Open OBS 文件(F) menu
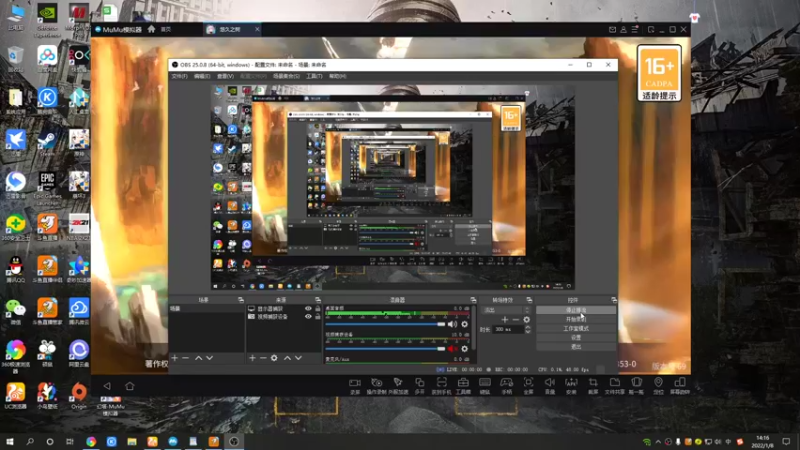The image size is (800, 450). pos(180,76)
